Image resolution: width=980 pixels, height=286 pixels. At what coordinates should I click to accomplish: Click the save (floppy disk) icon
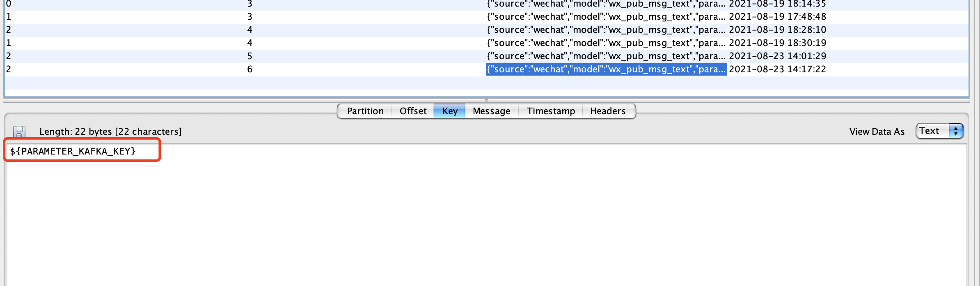click(19, 131)
